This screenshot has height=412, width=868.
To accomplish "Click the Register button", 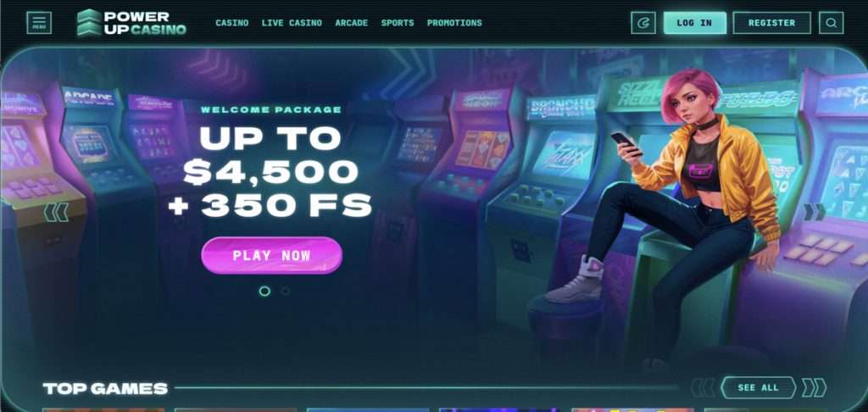I will pos(771,23).
